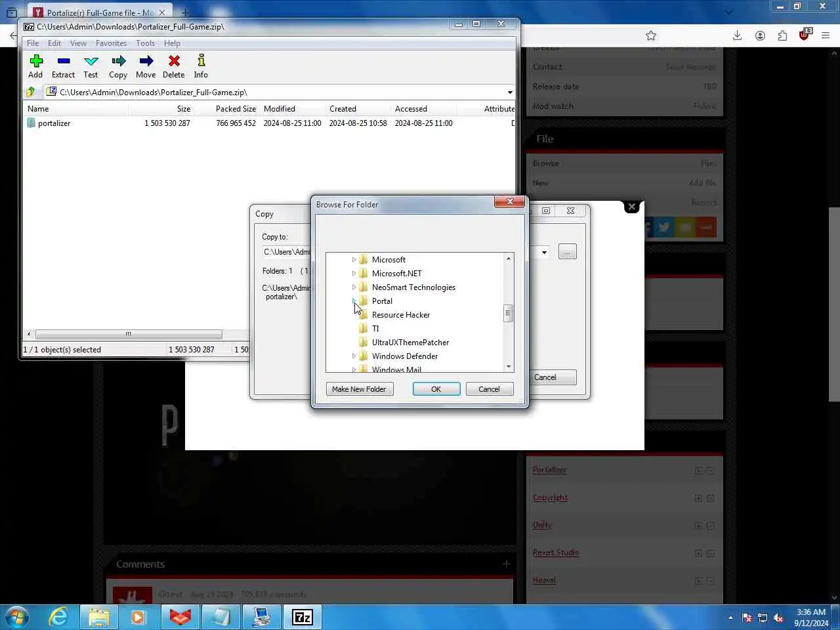Click Cancel in Browse For Folder
Viewport: 840px width, 630px height.
[489, 389]
